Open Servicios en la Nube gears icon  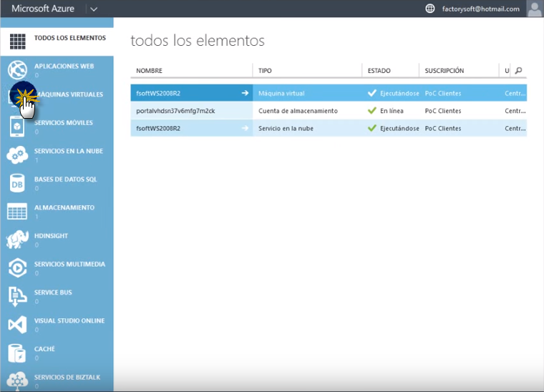pos(17,155)
